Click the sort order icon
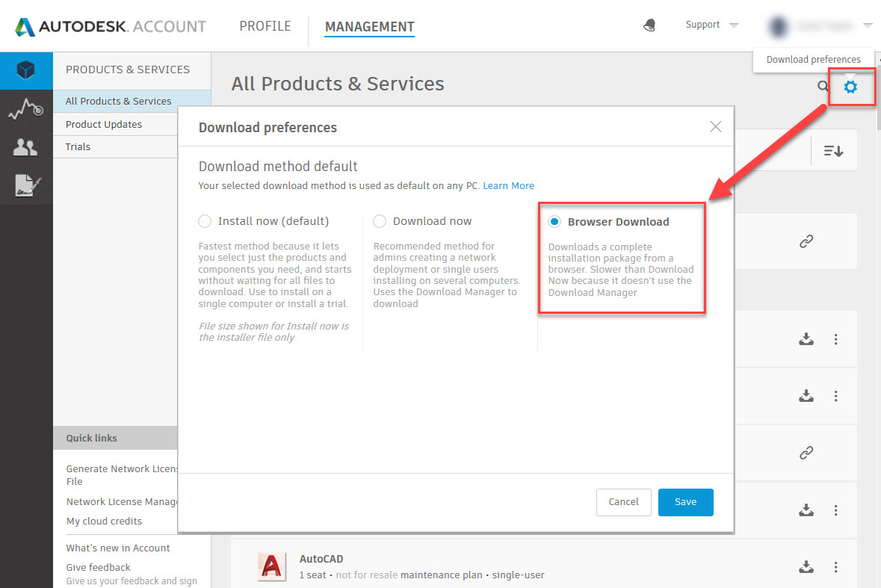The height and width of the screenshot is (588, 881). (833, 150)
